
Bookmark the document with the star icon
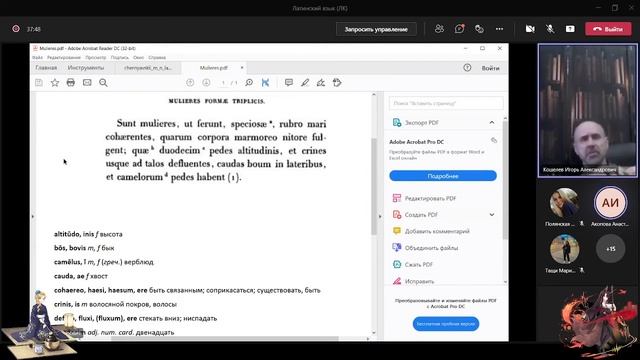pos(55,83)
